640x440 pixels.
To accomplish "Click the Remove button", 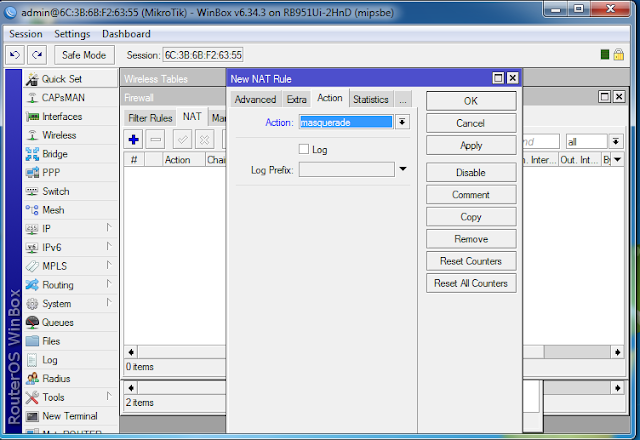I will 471,239.
